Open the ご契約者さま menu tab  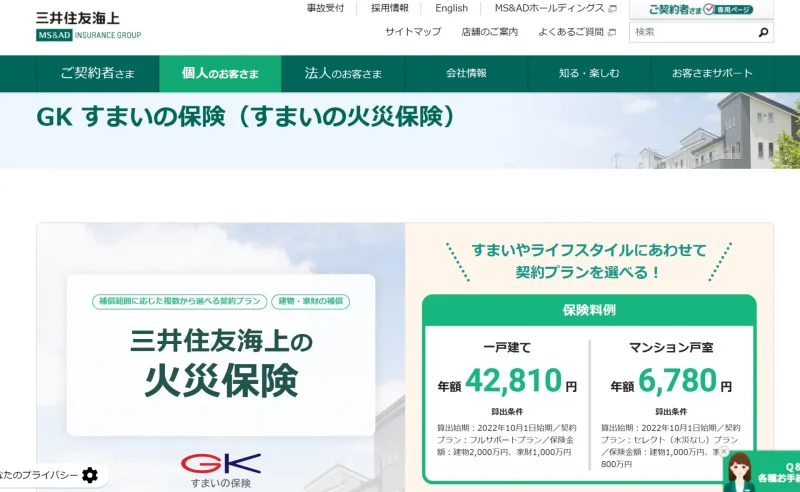point(97,73)
